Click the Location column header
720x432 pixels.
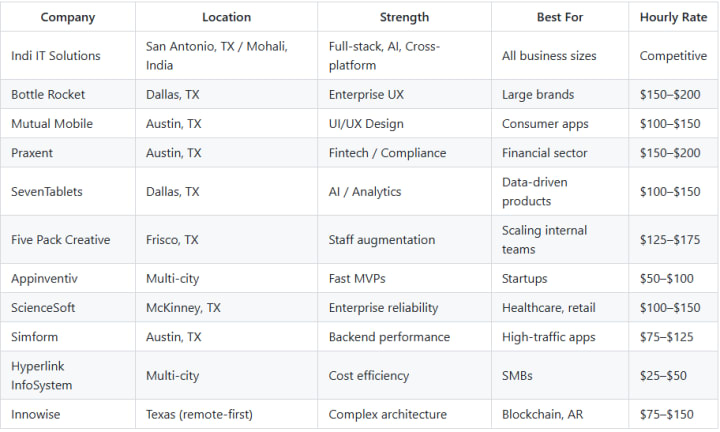click(226, 17)
